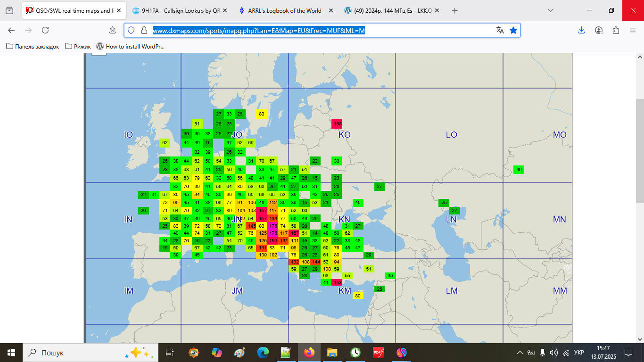Launch Paint from the taskbar
The height and width of the screenshot is (362, 644).
pos(239,353)
